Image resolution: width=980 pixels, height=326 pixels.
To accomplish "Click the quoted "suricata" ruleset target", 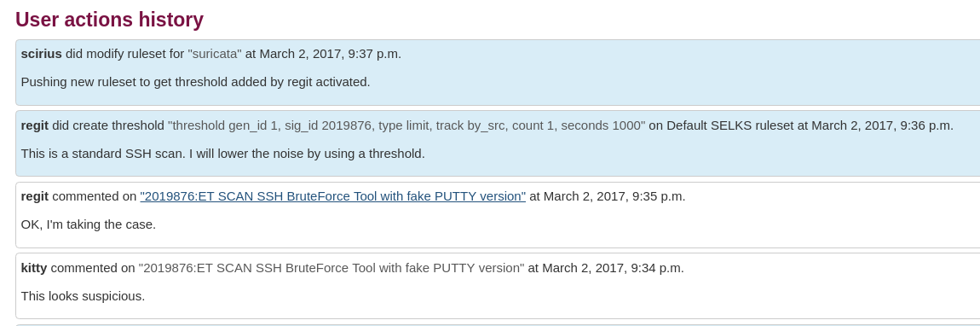I will pos(215,54).
